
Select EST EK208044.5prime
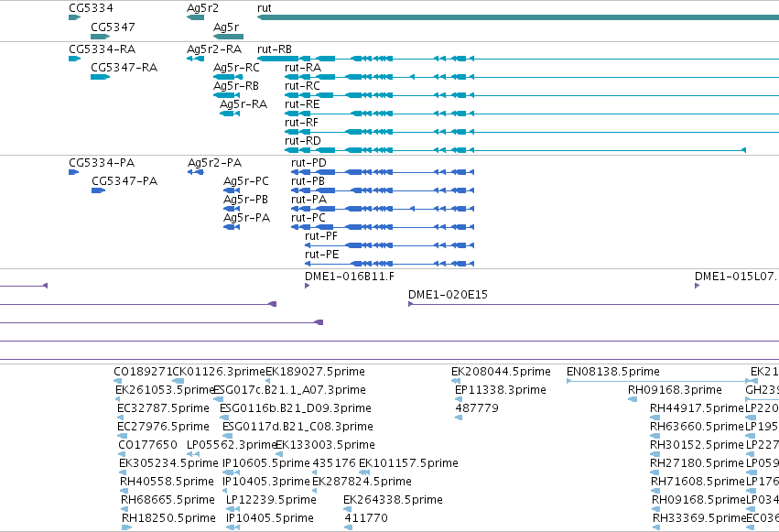tap(502, 372)
